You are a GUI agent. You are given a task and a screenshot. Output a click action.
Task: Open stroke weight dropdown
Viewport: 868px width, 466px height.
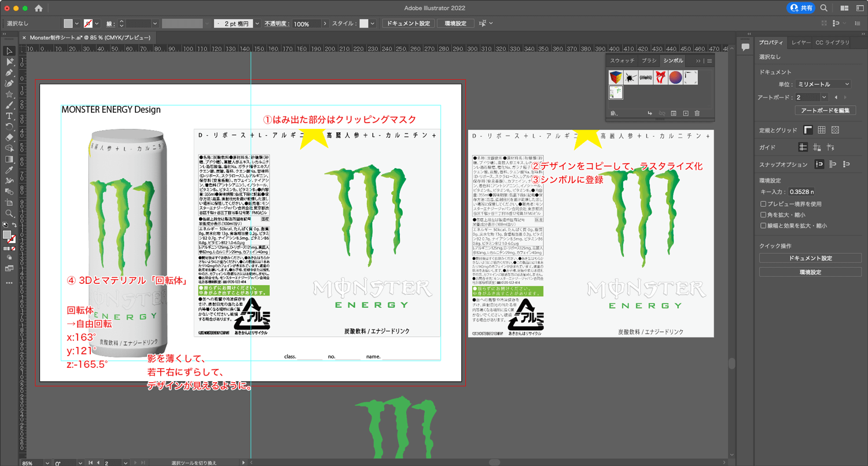point(154,24)
